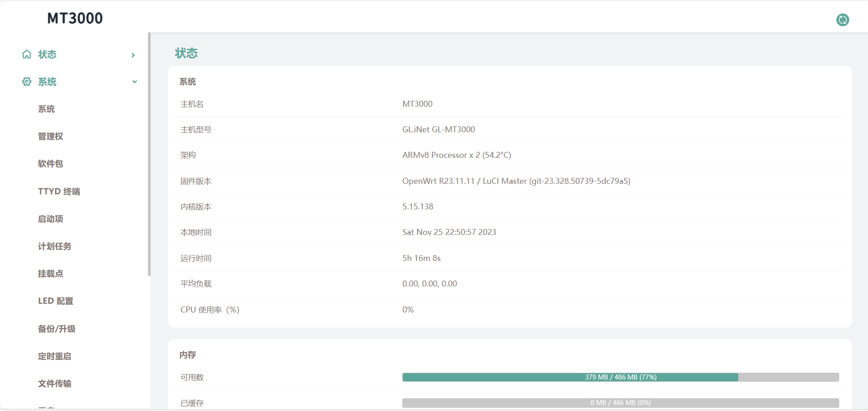Go to 备份/升级 page
The height and width of the screenshot is (411, 868).
(57, 329)
